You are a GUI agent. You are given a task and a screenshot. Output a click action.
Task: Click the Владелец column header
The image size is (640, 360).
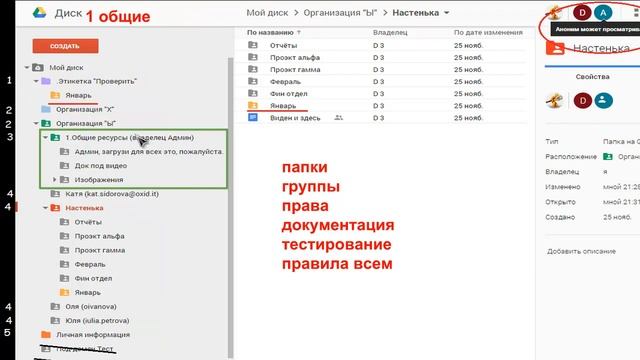click(390, 32)
